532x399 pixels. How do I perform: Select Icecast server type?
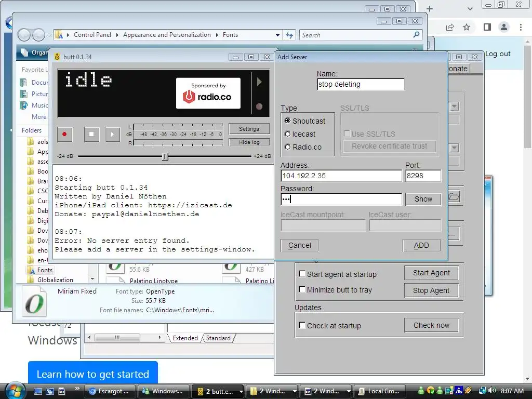(288, 134)
